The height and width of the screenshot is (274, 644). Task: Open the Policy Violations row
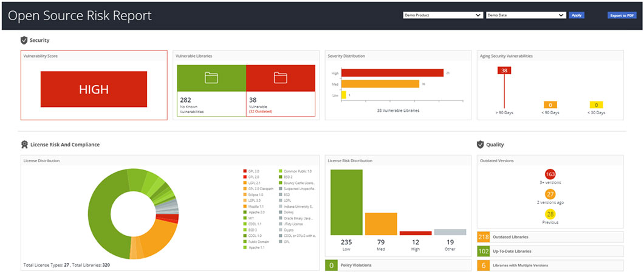pyautogui.click(x=398, y=265)
